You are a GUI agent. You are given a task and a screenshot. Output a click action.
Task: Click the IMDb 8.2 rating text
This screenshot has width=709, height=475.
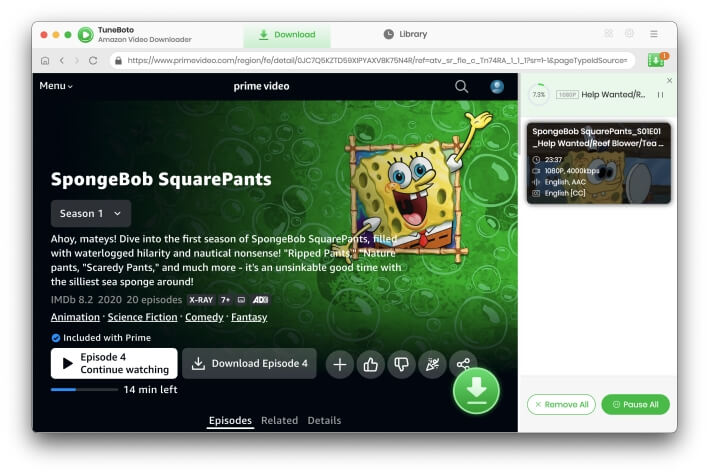[x=72, y=300]
